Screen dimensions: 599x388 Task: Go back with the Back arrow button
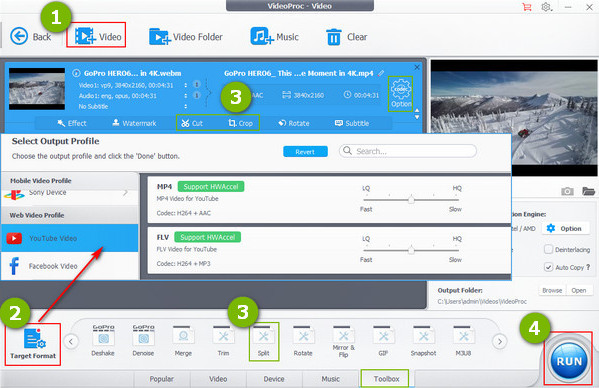click(30, 37)
